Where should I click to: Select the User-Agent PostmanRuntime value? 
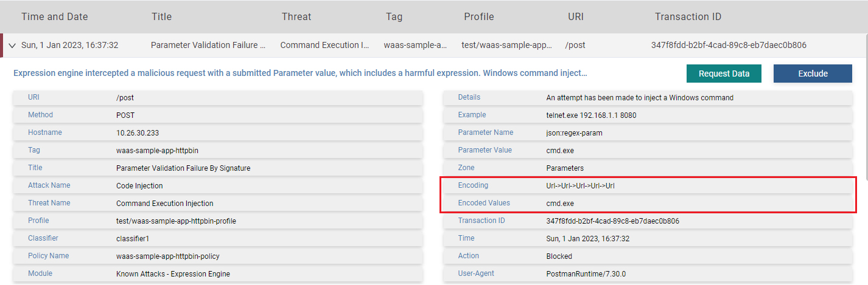pos(586,273)
